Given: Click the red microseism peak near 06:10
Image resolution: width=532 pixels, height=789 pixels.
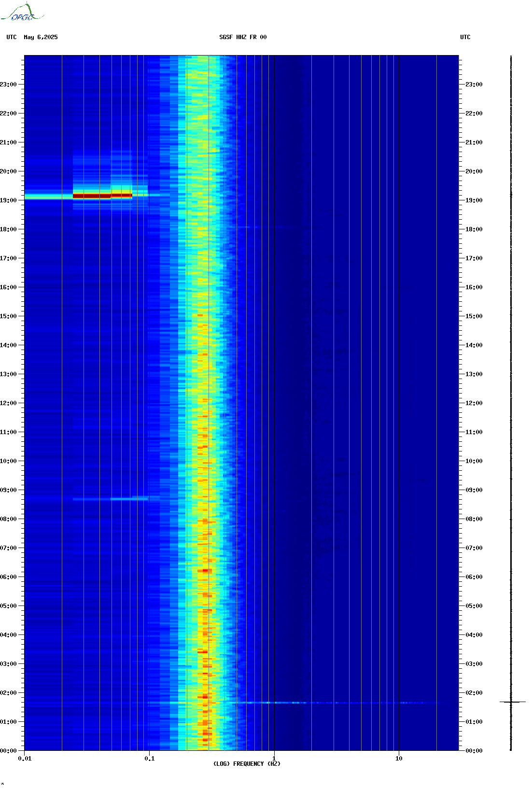Looking at the screenshot, I should [205, 571].
